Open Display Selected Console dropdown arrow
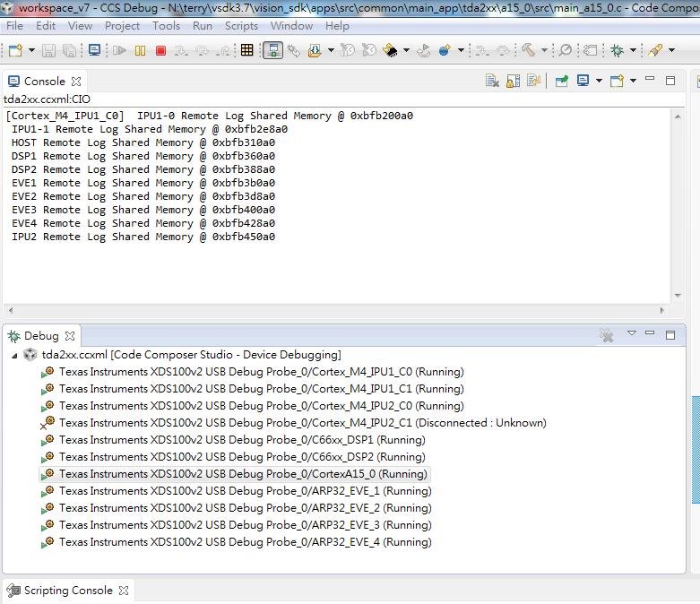 599,81
